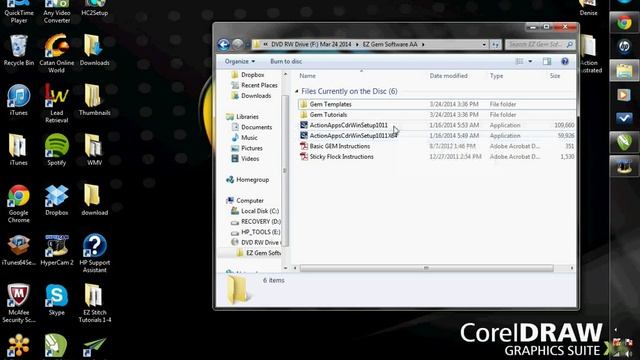Click the navigation pane vertical scrollbar
This screenshot has width=640, height=360.
point(285,171)
